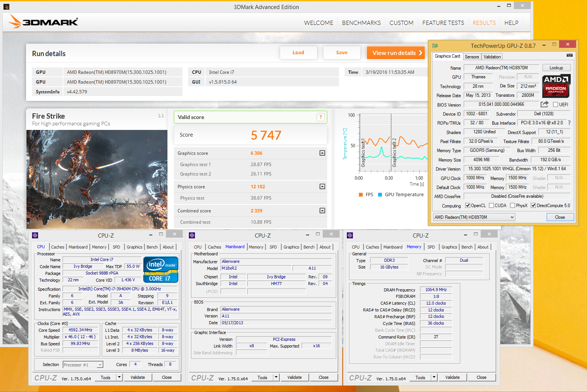587x392 pixels.
Task: Click the BIOS Version field in GPU-Z
Action: click(x=501, y=104)
